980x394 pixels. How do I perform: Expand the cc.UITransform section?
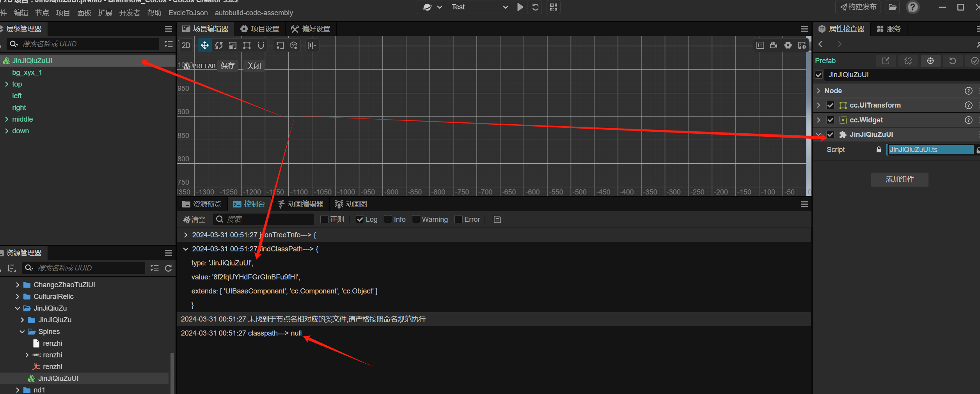pyautogui.click(x=818, y=105)
